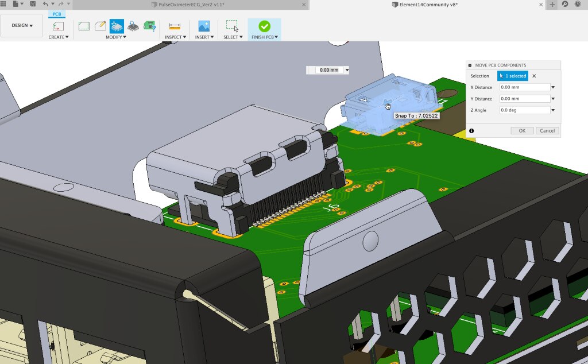
Task: Expand the X Distance dropdown arrow
Action: coord(552,88)
